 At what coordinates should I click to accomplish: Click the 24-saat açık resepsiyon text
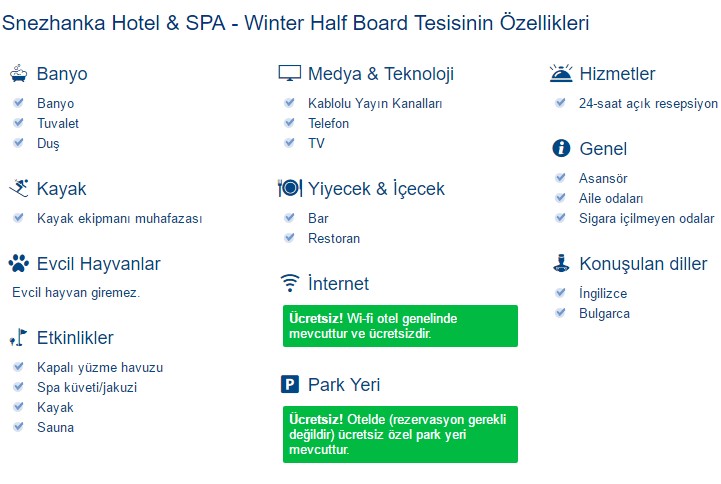coord(648,103)
